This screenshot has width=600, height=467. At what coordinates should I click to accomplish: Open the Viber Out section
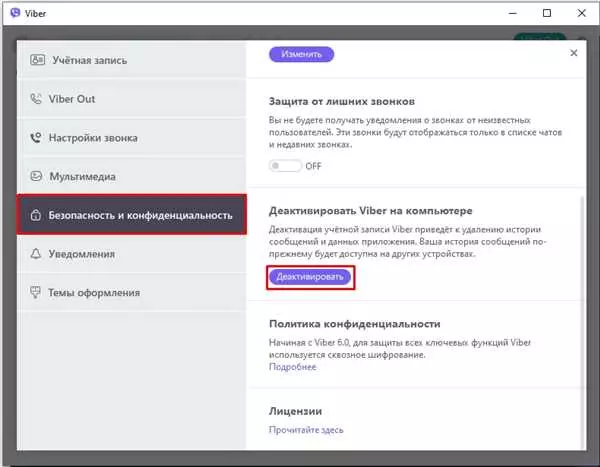click(x=131, y=99)
